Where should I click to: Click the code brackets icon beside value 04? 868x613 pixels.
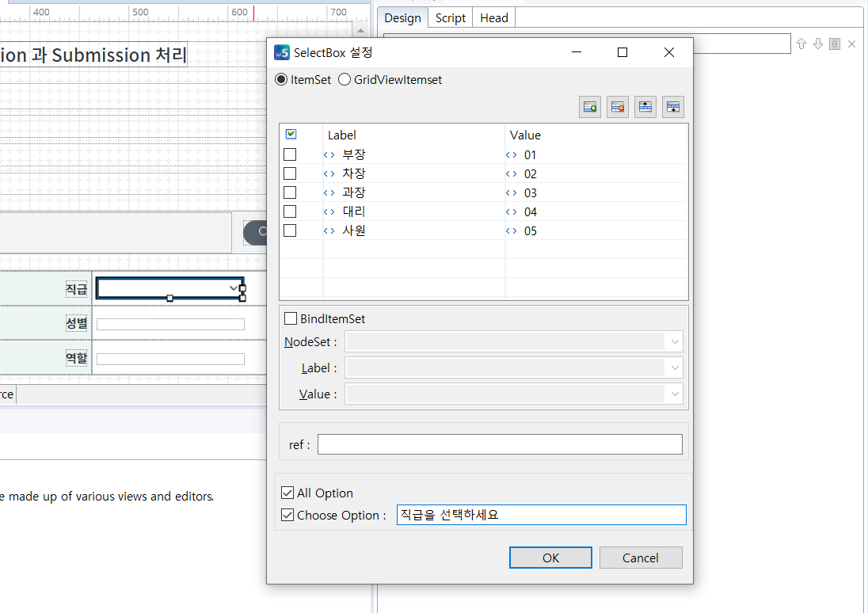511,211
